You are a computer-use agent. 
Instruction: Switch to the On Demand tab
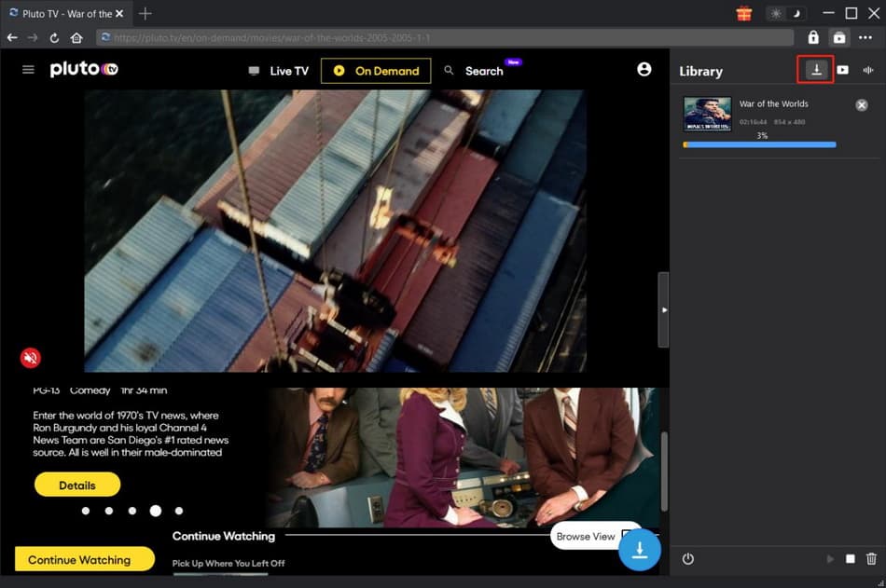click(x=376, y=70)
